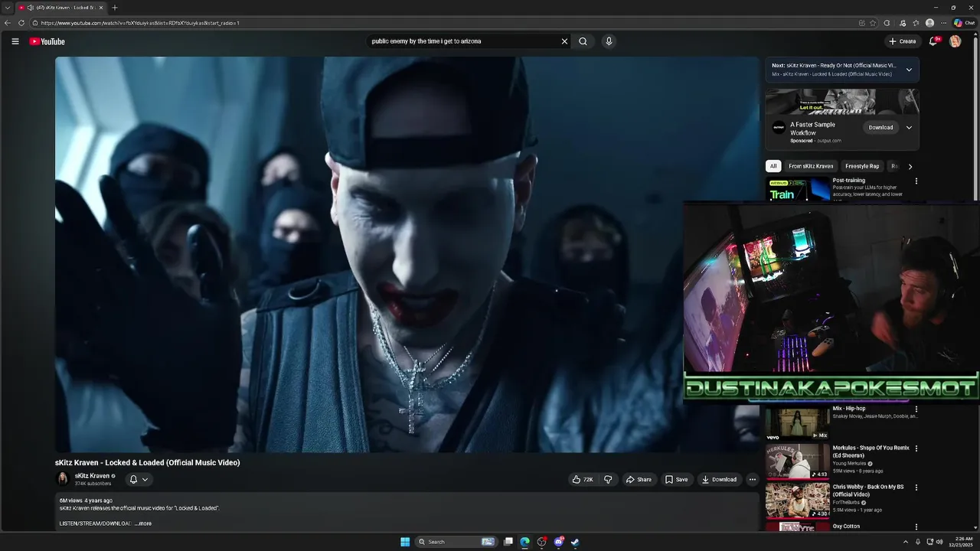980x551 pixels.
Task: Open browser extensions icon
Action: pos(887,23)
